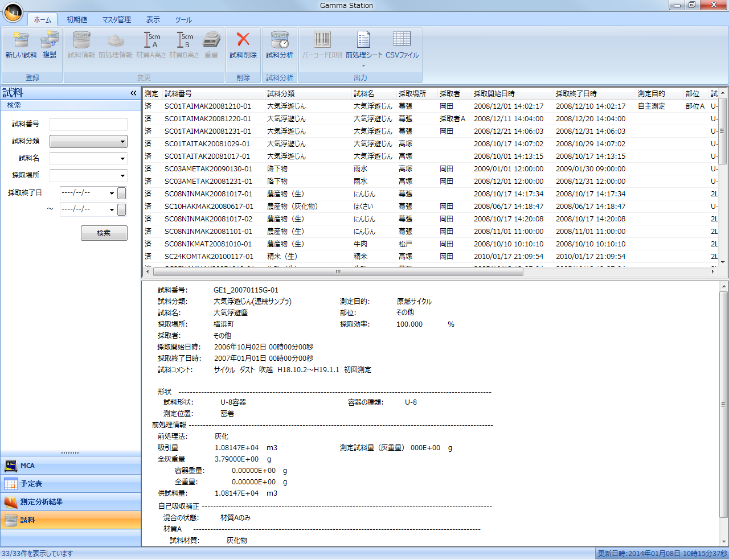Image resolution: width=729 pixels, height=560 pixels.
Task: Click the 33/33件を表示しています status text
Action: 37,554
